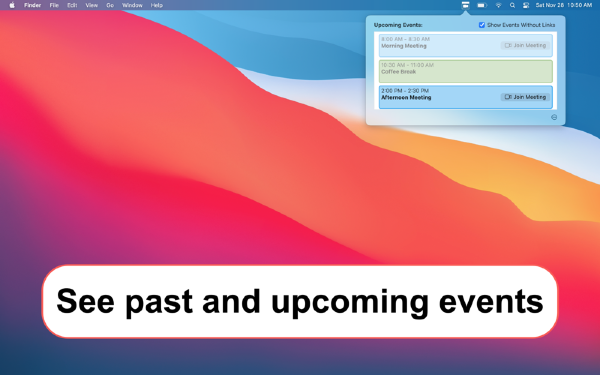Click the 8:00 AM - 8:30 AM time label

405,39
